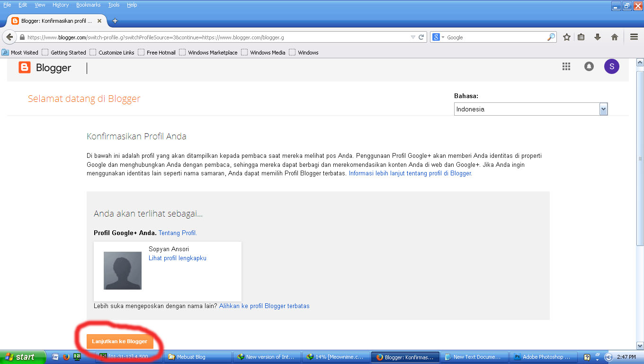The width and height of the screenshot is (644, 364).
Task: Click the Google search input field
Action: click(495, 37)
